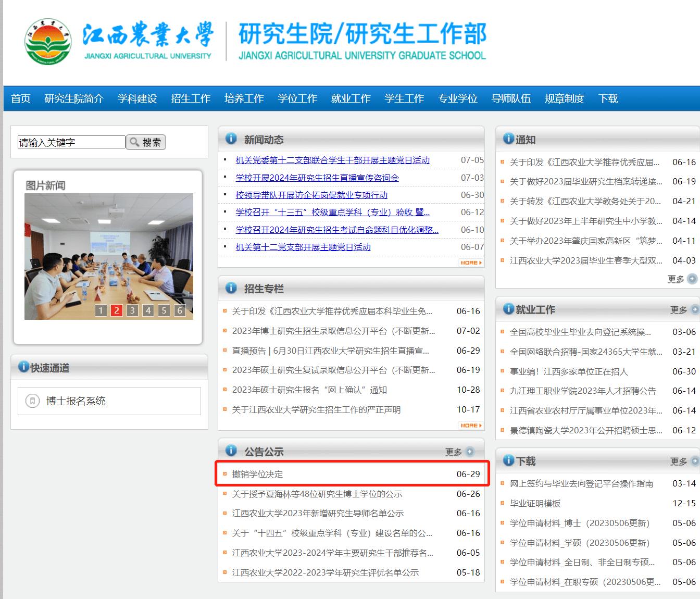Click the info icon beside 就业工作 panel
The height and width of the screenshot is (599, 700).
point(507,308)
